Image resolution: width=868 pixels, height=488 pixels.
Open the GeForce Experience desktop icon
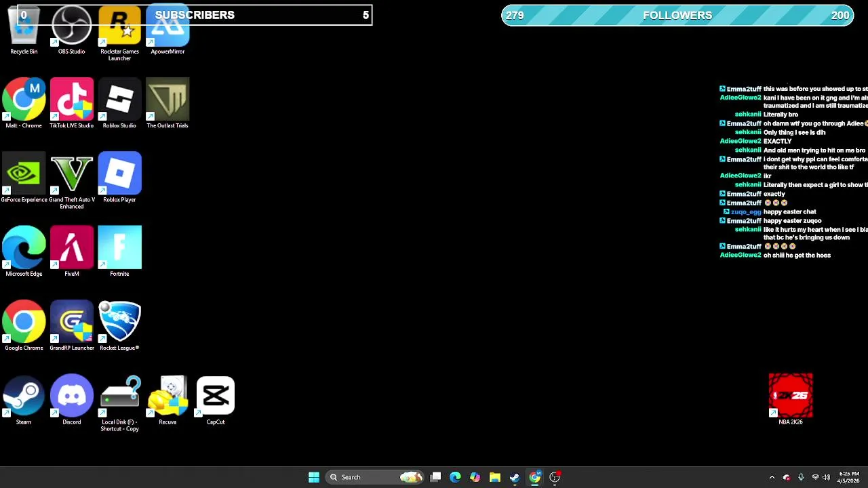click(24, 178)
